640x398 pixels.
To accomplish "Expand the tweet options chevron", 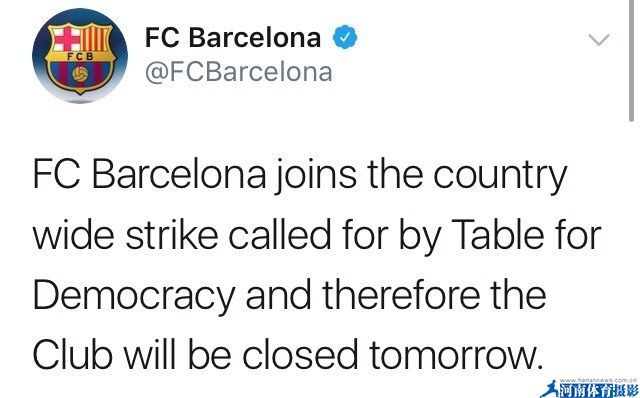I will click(x=599, y=40).
